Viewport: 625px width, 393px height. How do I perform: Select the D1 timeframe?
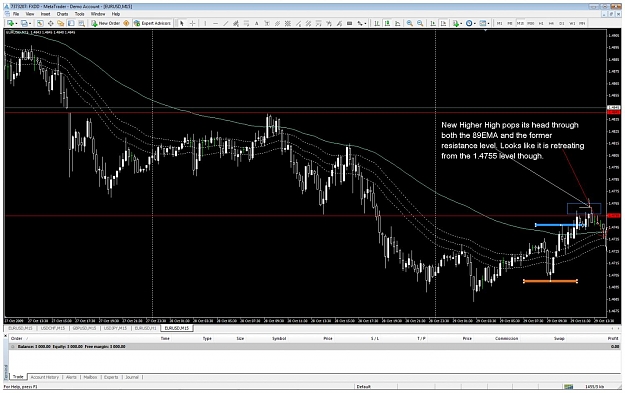coord(562,23)
